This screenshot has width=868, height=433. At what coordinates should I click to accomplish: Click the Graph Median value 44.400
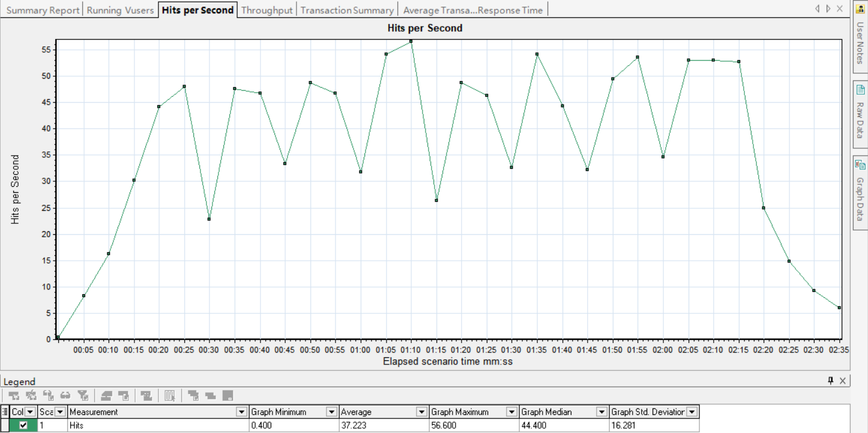click(x=564, y=425)
